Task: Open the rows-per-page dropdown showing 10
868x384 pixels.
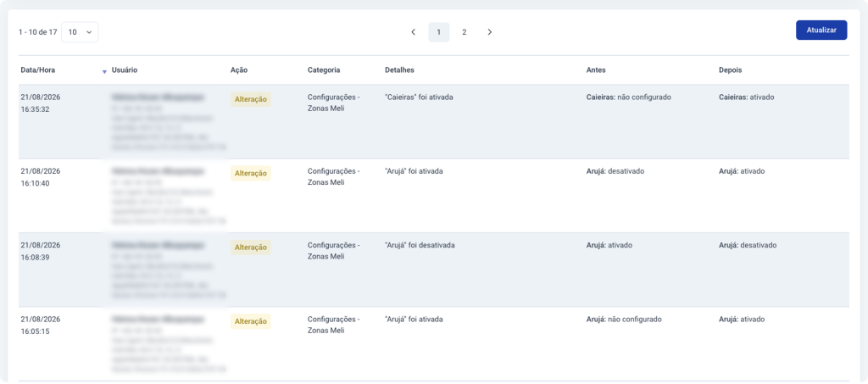Action: click(x=80, y=32)
